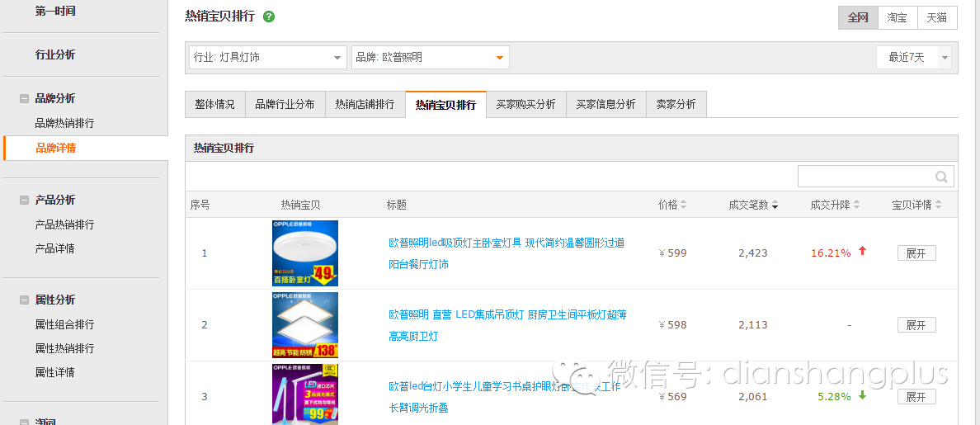Click 展开 button for the ¥569 item
The width and height of the screenshot is (980, 425).
[x=916, y=397]
